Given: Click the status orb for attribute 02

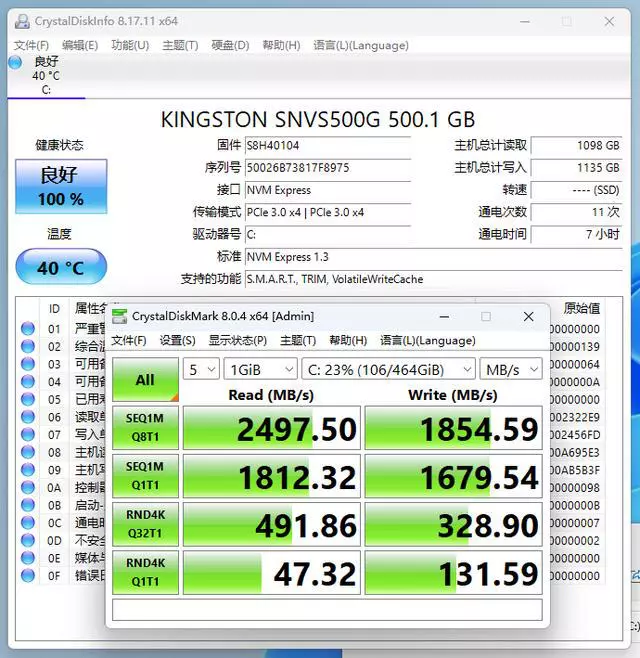Looking at the screenshot, I should point(28,346).
